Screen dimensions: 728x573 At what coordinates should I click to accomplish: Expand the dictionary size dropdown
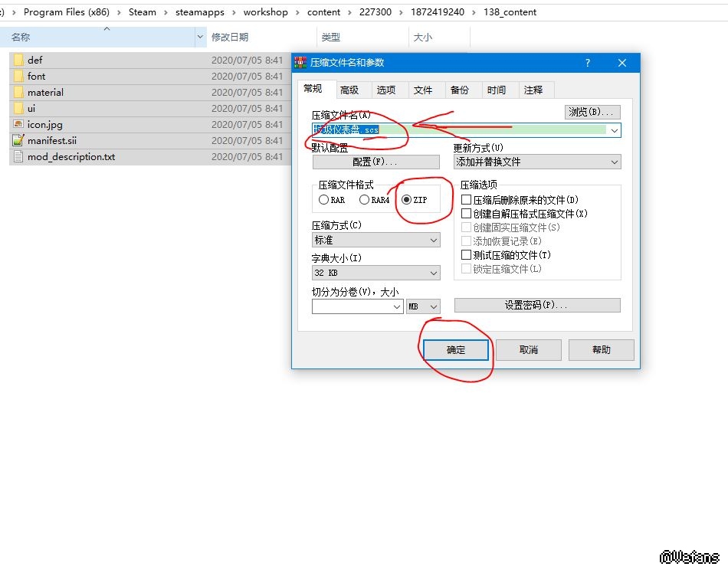pos(434,273)
